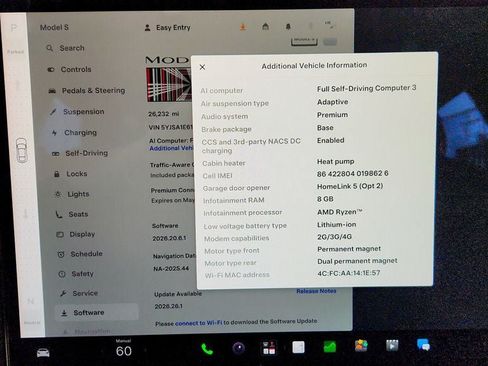Click the Controls toggle icon in sidebar
The image size is (488, 366).
(x=51, y=70)
